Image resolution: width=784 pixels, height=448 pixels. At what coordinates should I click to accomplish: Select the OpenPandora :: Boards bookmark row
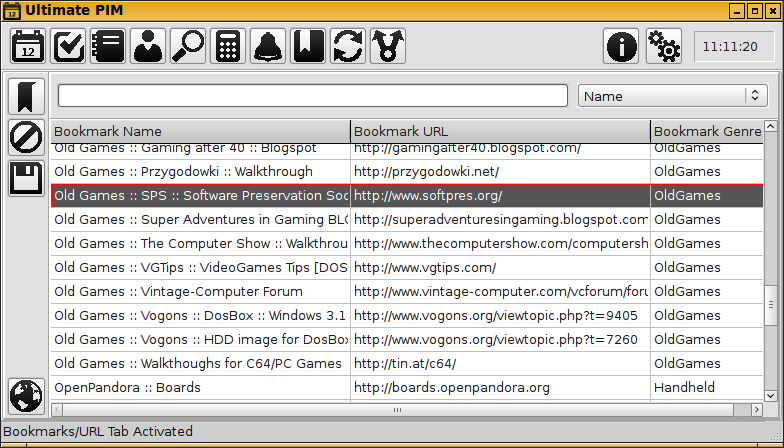coord(200,387)
